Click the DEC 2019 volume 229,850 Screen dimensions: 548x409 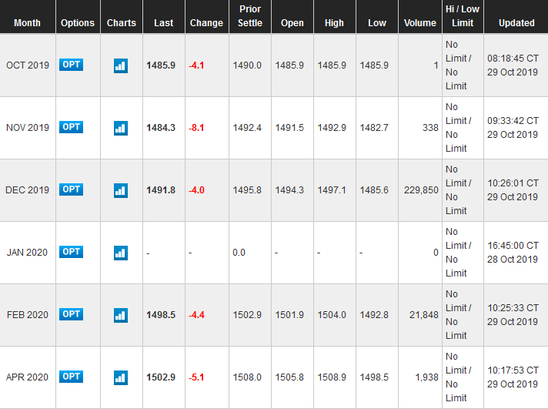[x=421, y=190]
